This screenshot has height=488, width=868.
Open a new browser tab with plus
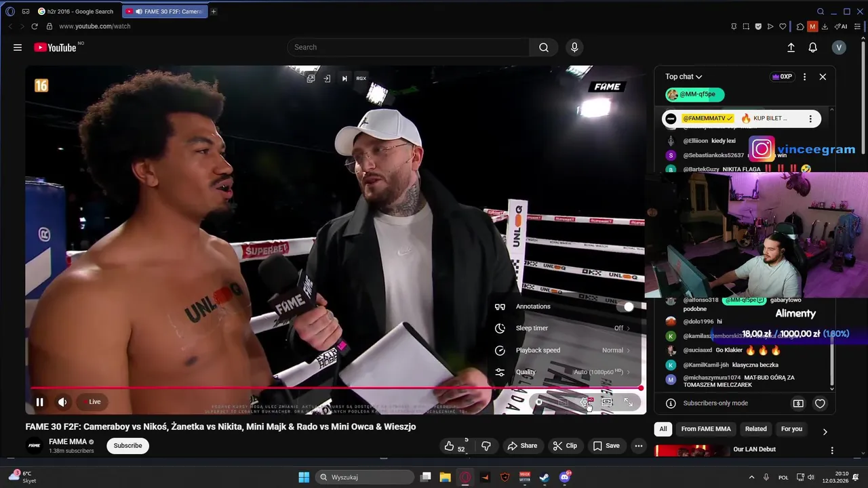[x=213, y=12]
